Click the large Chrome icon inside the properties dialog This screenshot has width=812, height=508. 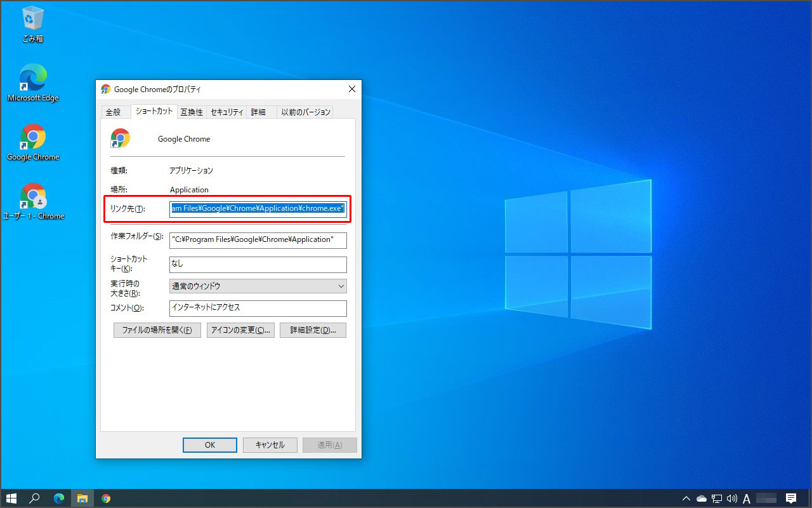coord(121,138)
